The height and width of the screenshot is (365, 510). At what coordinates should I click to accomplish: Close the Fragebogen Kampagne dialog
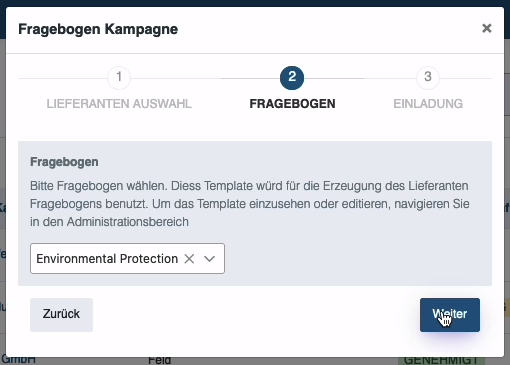(487, 28)
